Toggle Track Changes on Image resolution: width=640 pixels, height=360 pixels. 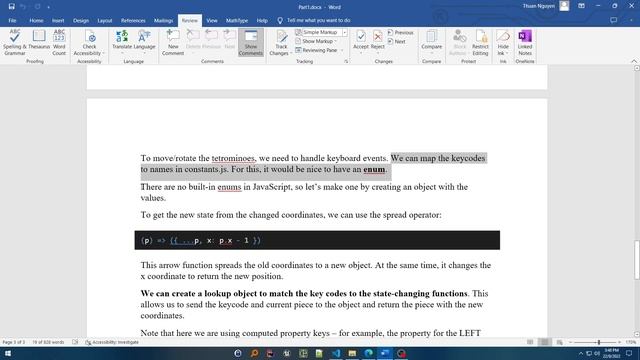[281, 42]
